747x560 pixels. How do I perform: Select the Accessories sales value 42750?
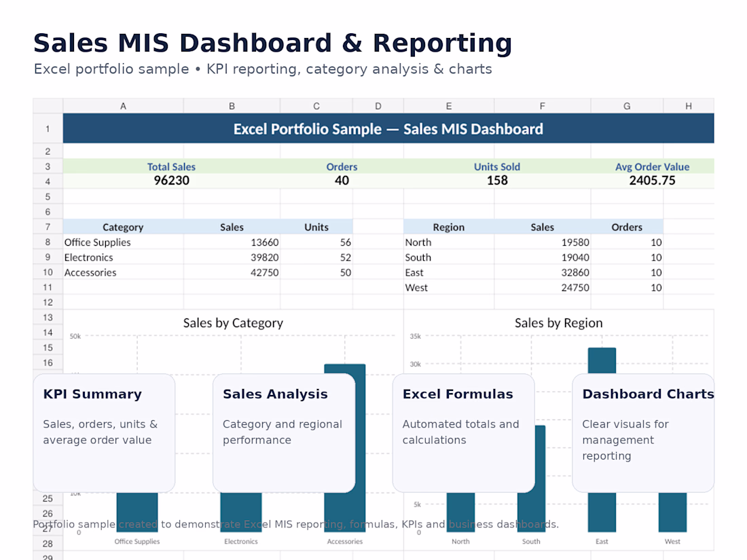pyautogui.click(x=232, y=272)
